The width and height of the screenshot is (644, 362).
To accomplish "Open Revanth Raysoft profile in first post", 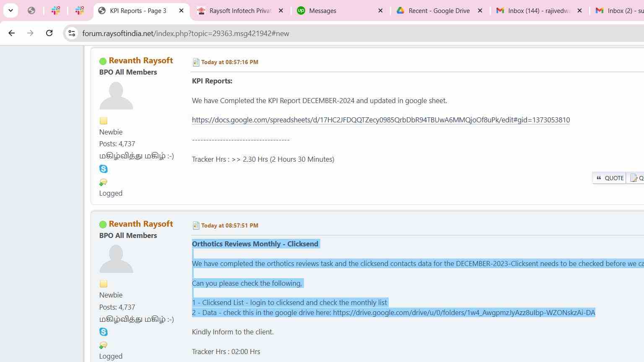I will point(141,60).
